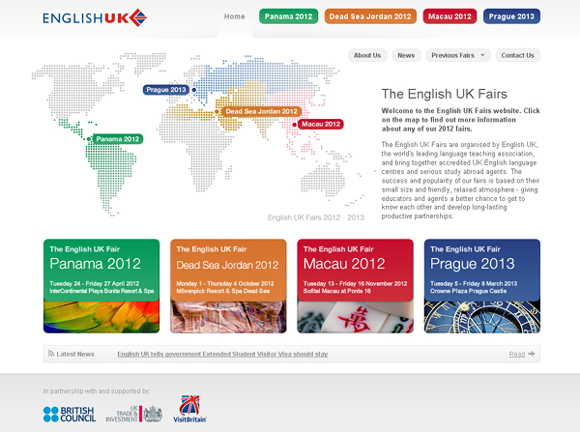580x432 pixels.
Task: Click 'Tuesday 13 - Friday 16 November 2012' text
Action: tap(355, 284)
